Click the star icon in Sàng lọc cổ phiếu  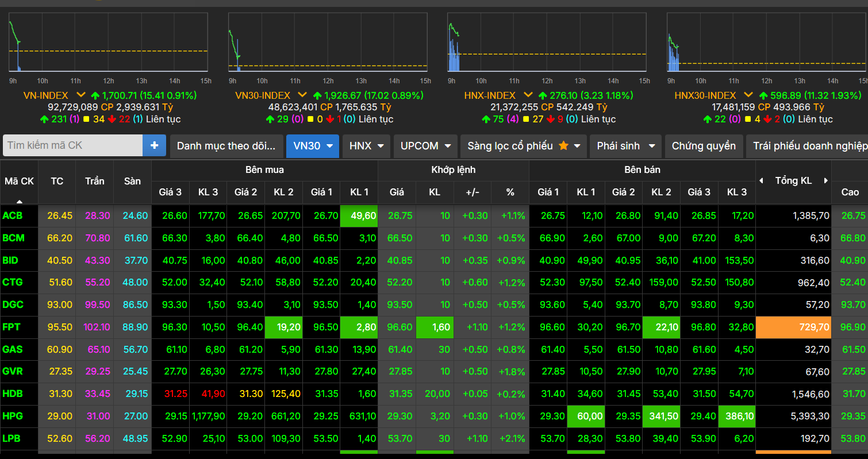(x=563, y=146)
